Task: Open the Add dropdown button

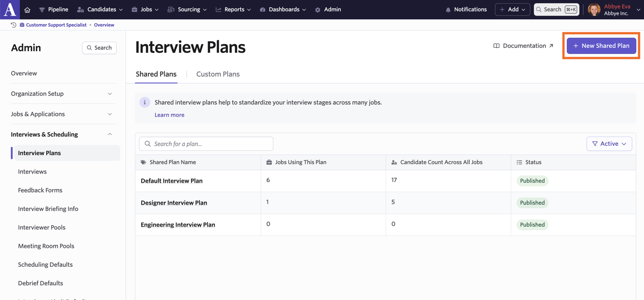Action: [512, 9]
